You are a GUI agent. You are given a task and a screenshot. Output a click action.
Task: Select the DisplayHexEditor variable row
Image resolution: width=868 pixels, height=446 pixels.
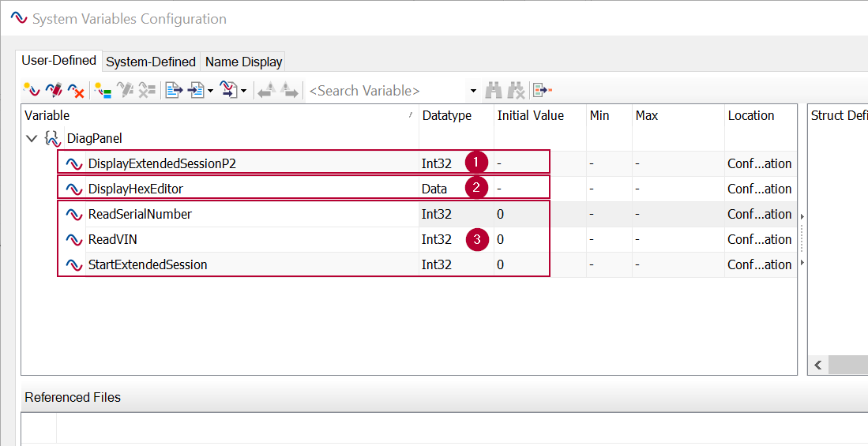pyautogui.click(x=303, y=189)
